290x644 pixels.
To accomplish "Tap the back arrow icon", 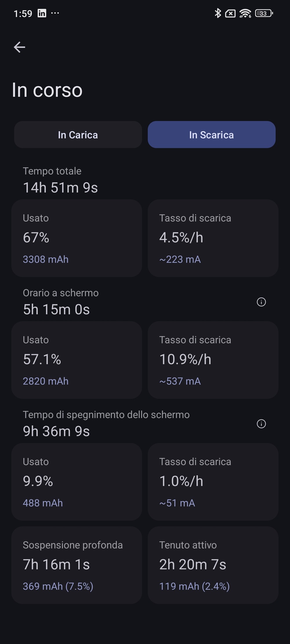I will (19, 47).
